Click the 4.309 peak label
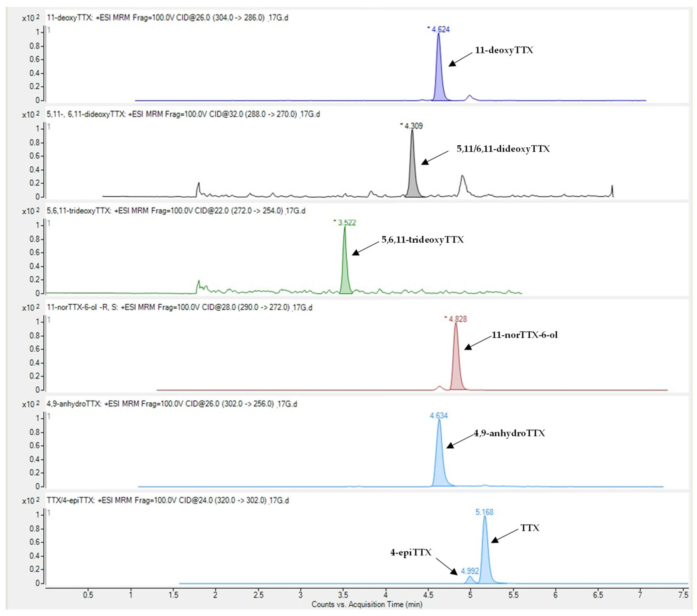This screenshot has width=697, height=616. [x=413, y=126]
